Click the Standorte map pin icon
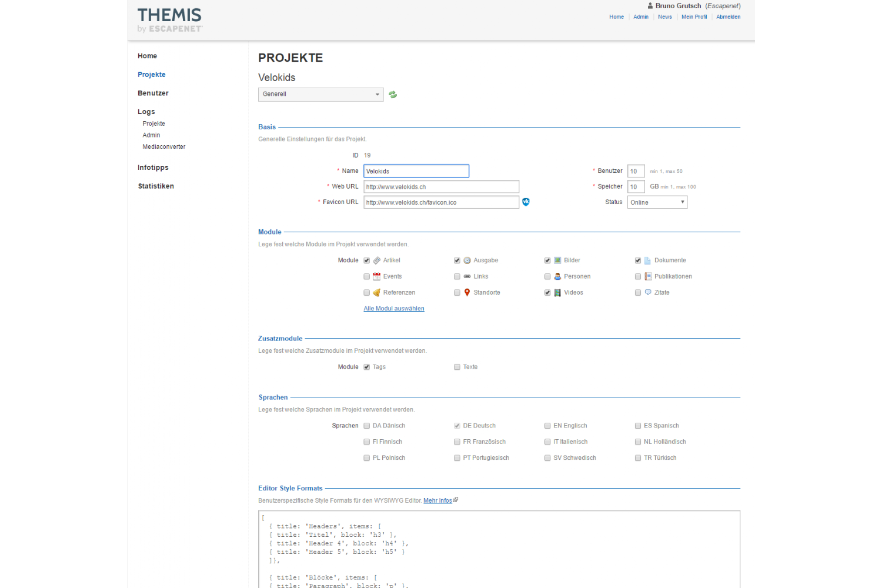Image resolution: width=882 pixels, height=588 pixels. [x=467, y=292]
